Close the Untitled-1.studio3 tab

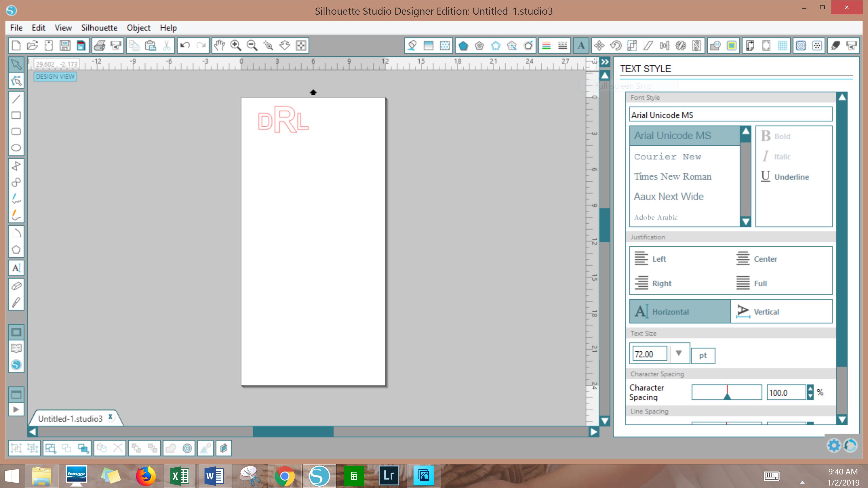pos(110,417)
